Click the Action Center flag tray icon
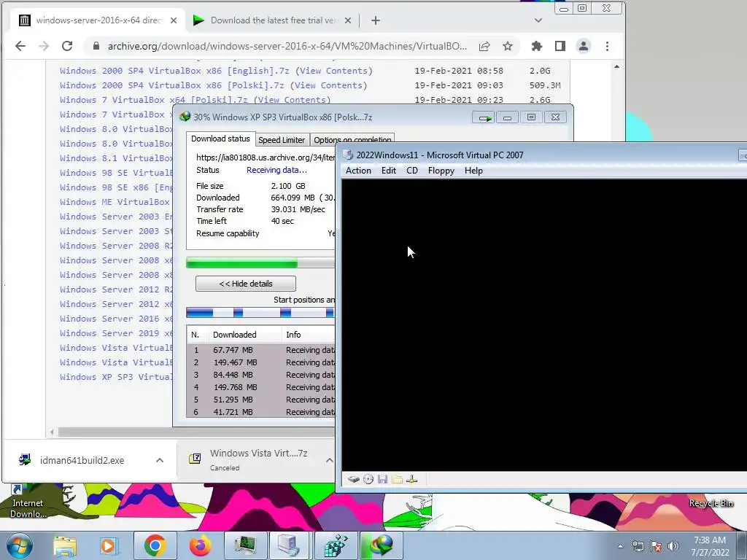747x560 pixels. point(656,546)
